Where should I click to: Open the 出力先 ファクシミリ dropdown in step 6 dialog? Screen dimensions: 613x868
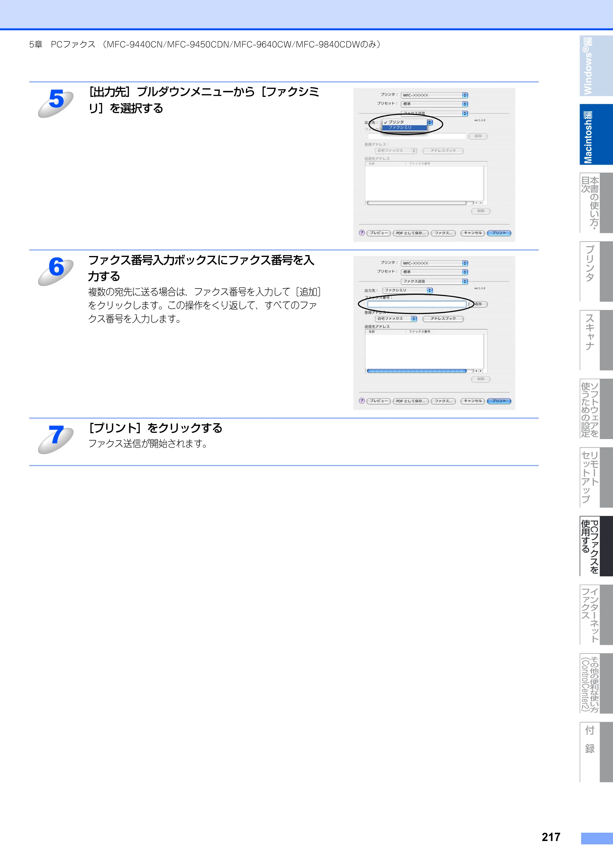pyautogui.click(x=407, y=290)
